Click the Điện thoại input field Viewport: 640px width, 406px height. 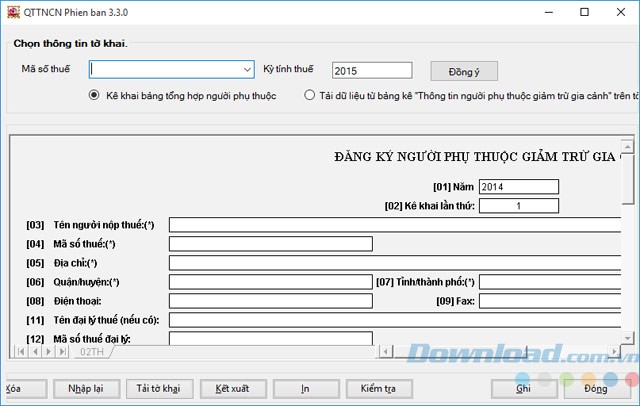pos(270,300)
